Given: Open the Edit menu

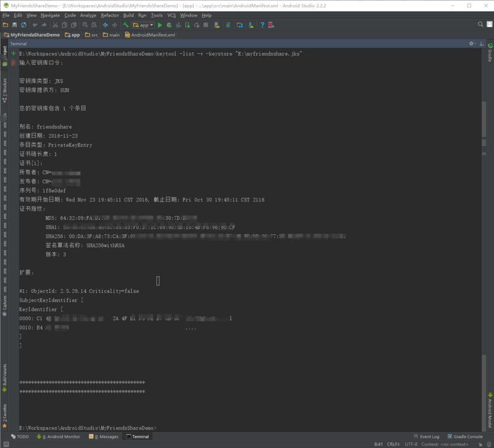Looking at the screenshot, I should pos(18,15).
